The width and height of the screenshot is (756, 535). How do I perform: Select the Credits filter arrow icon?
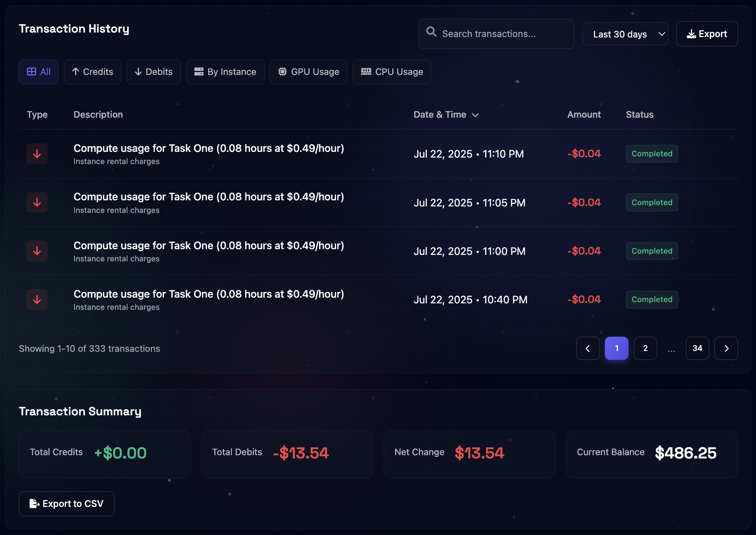click(x=76, y=72)
